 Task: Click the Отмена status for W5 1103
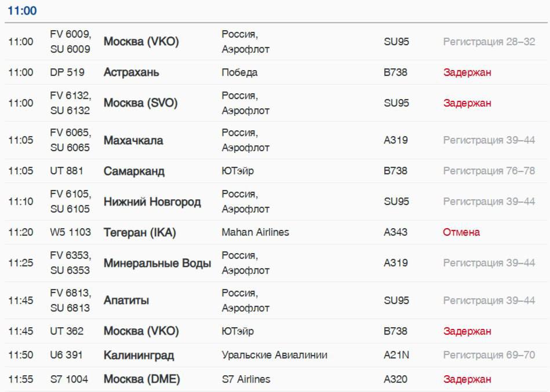[x=461, y=232]
